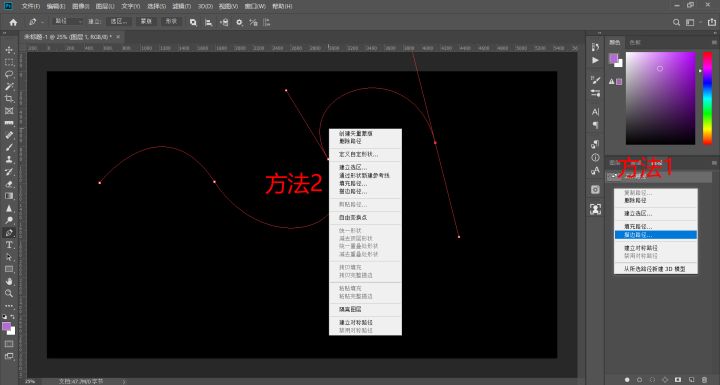Select the Move tool
This screenshot has height=385, width=720.
point(9,50)
